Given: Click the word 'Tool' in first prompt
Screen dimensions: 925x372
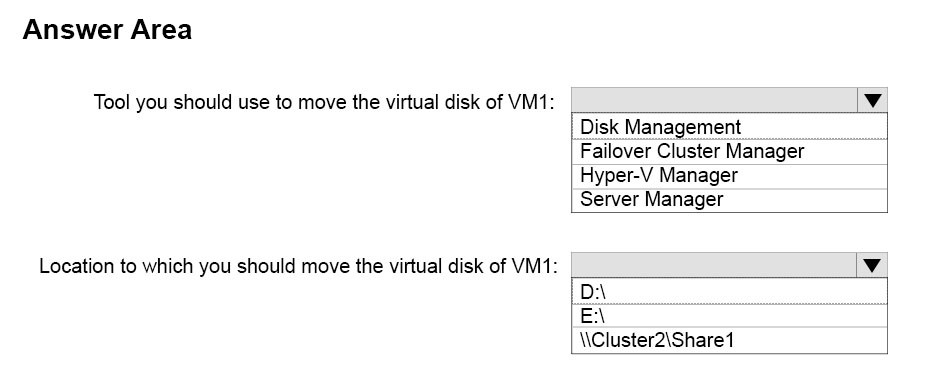Looking at the screenshot, I should [x=112, y=101].
